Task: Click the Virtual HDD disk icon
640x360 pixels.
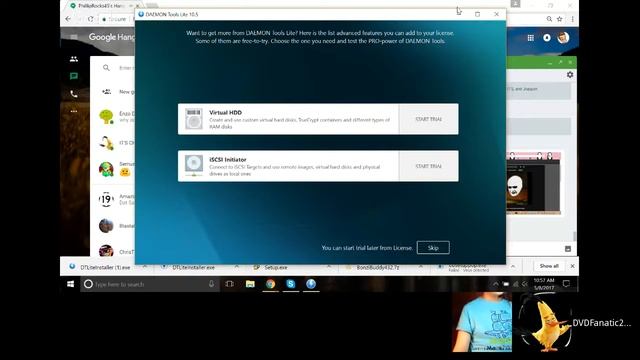Action: pos(193,119)
